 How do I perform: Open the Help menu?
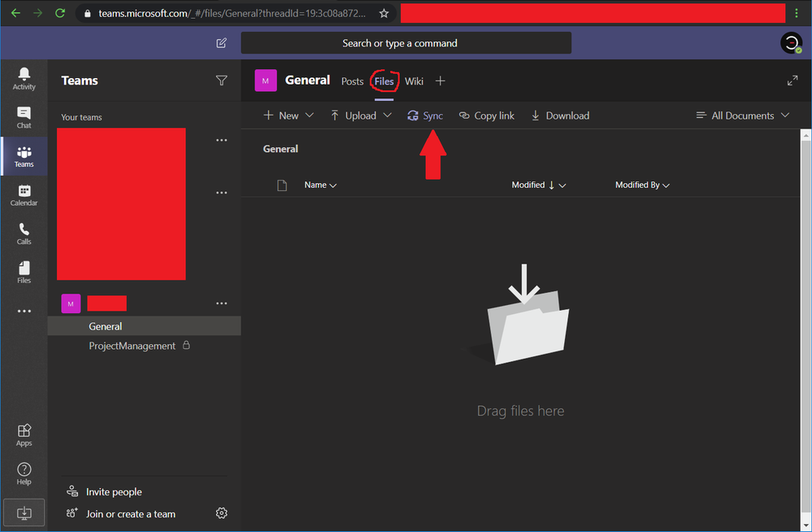[x=24, y=473]
